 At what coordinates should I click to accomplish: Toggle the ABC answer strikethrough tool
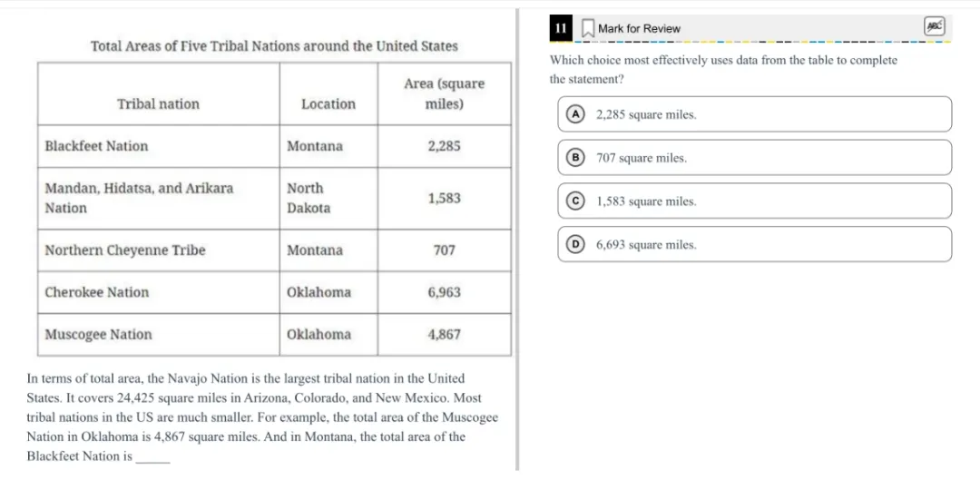[934, 27]
